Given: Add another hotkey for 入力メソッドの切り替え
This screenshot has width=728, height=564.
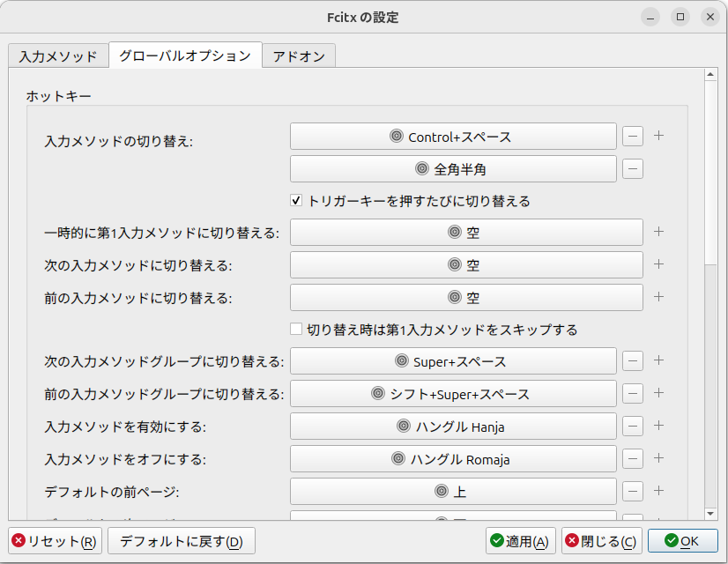Looking at the screenshot, I should click(658, 136).
